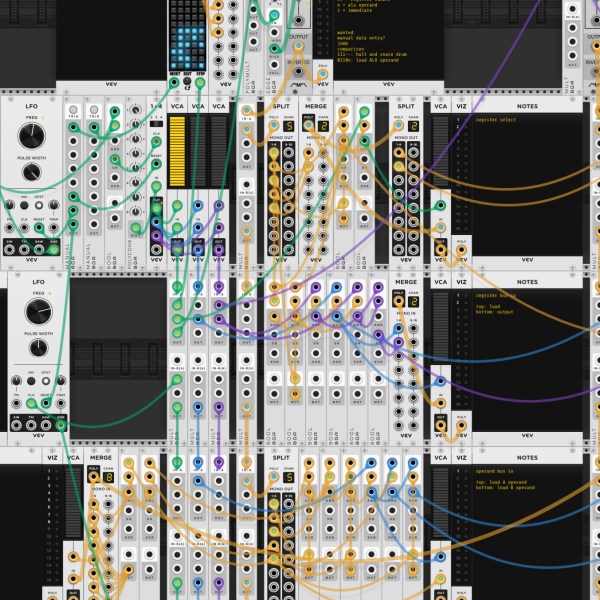
Task: Click the SAW output jack on LFO beside MANUAL module
Action: tap(39, 250)
